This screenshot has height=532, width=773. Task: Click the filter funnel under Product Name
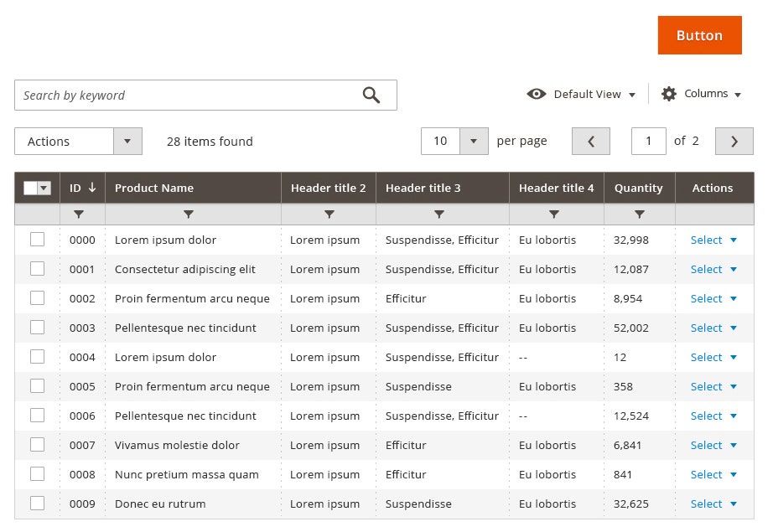[x=189, y=214]
